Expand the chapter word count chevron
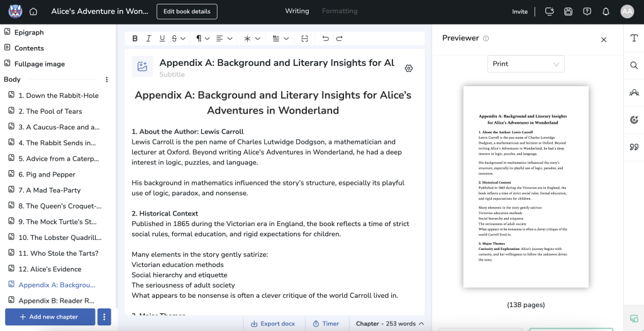 click(421, 323)
